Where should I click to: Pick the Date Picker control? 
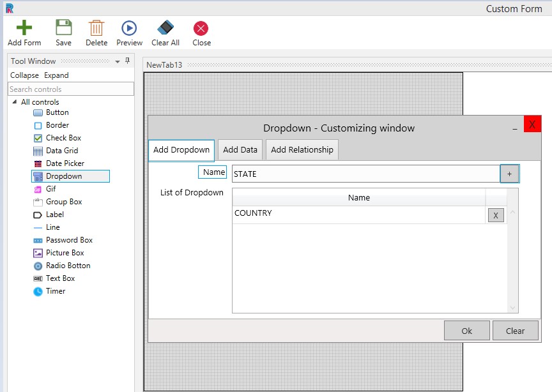point(65,163)
